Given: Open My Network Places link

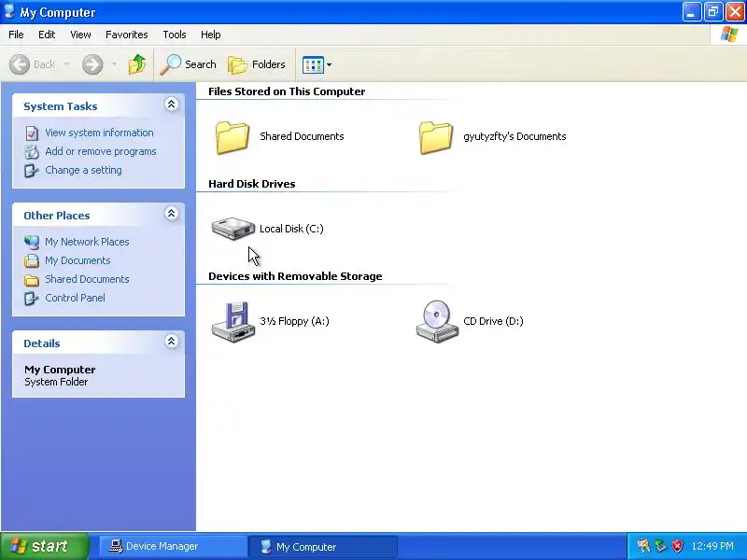Looking at the screenshot, I should coord(87,242).
